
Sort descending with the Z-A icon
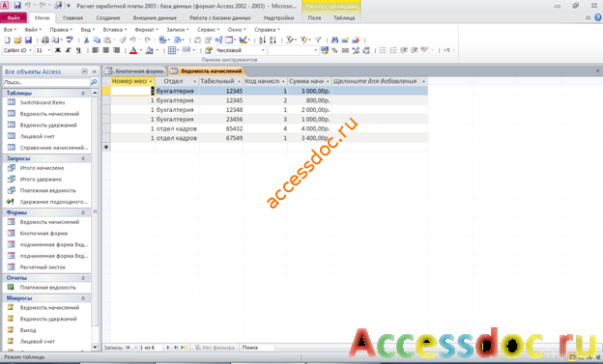[x=273, y=40]
